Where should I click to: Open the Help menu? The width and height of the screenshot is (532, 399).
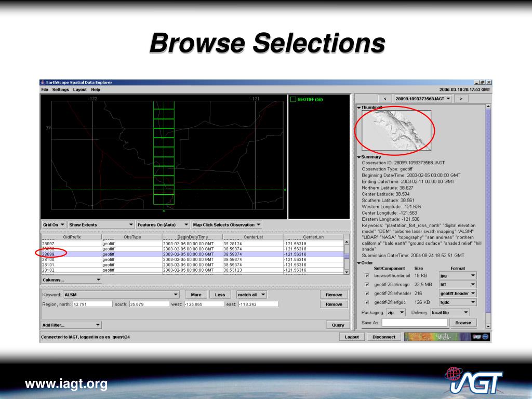(96, 89)
